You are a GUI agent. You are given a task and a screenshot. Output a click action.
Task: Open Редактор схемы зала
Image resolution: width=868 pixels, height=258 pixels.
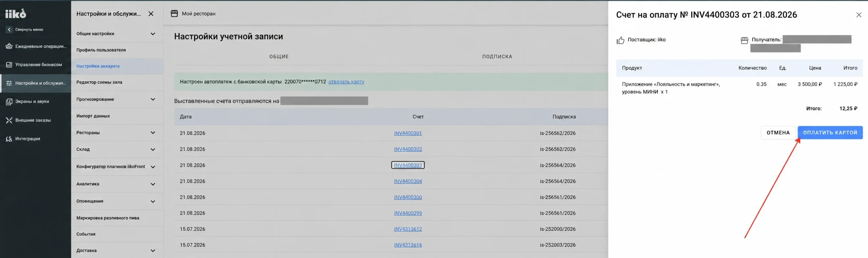[117, 82]
